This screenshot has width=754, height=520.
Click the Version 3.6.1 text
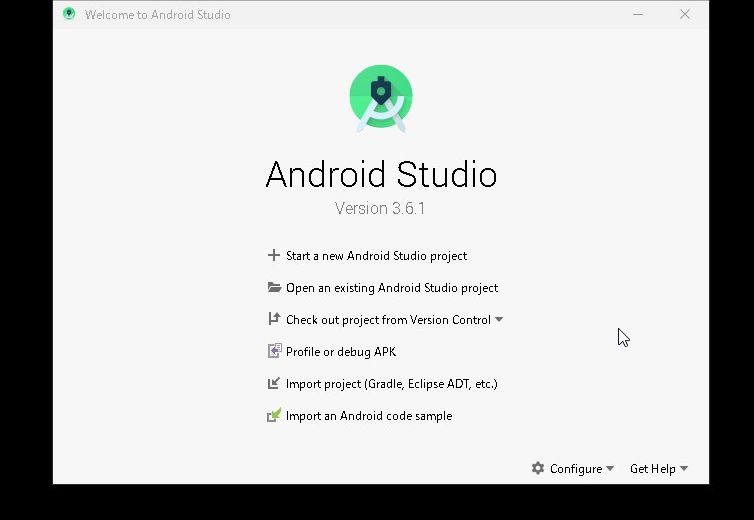[380, 209]
